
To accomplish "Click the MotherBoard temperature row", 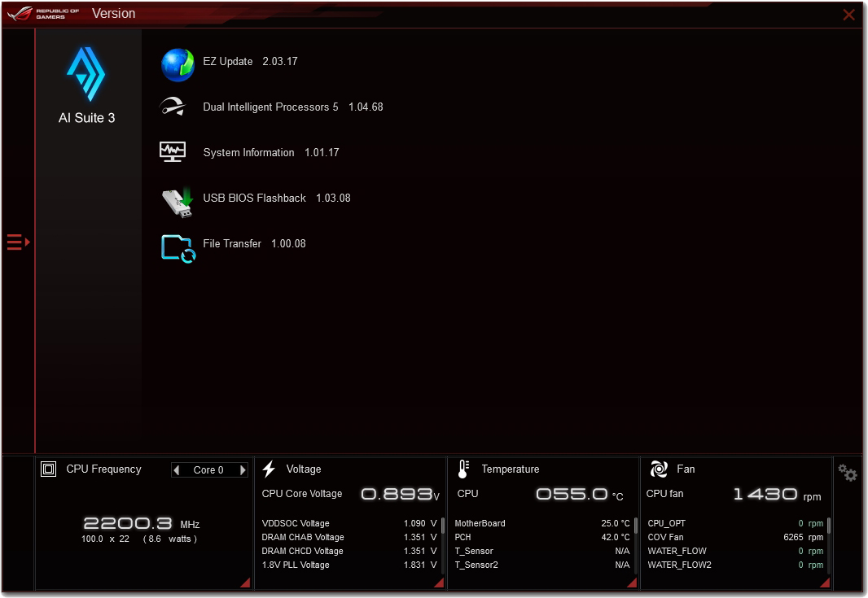I will point(542,523).
